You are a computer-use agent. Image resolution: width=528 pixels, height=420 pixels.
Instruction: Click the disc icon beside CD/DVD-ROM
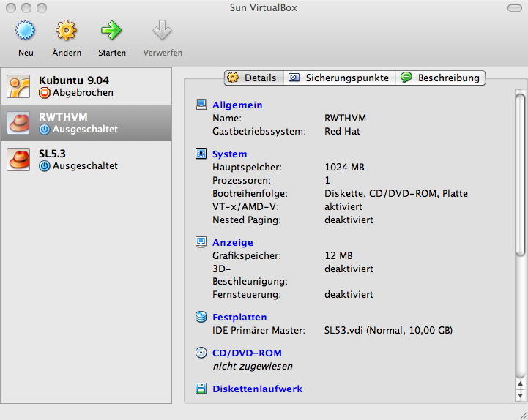coord(201,353)
